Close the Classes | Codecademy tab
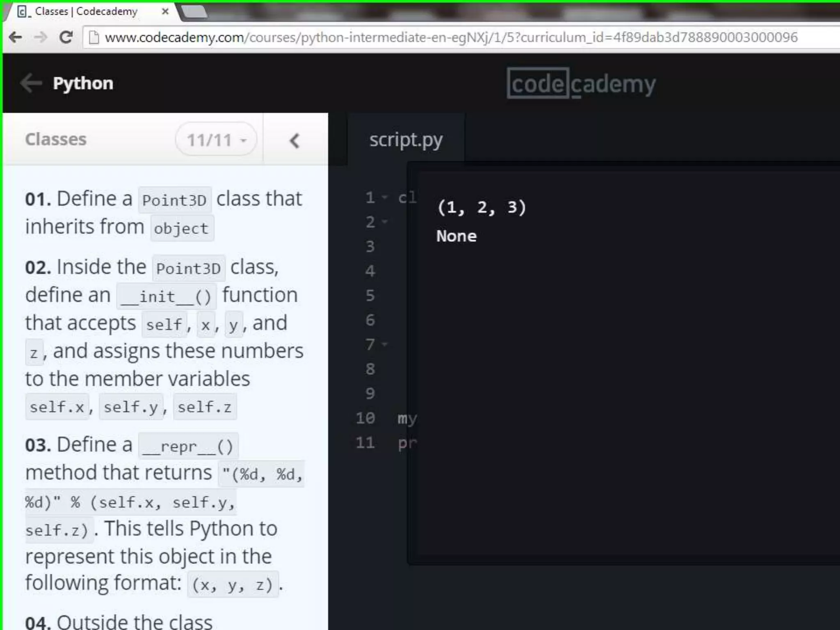Screen dimensions: 840x630 click(165, 11)
